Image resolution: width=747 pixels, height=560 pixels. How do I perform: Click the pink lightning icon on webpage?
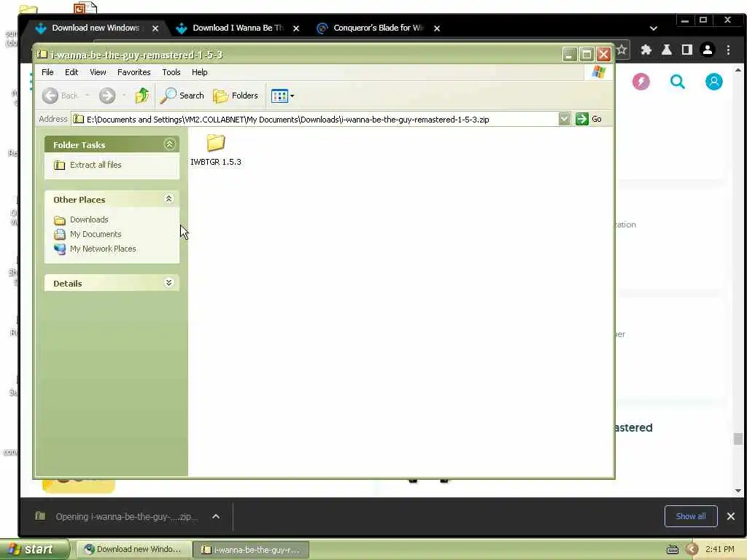640,82
